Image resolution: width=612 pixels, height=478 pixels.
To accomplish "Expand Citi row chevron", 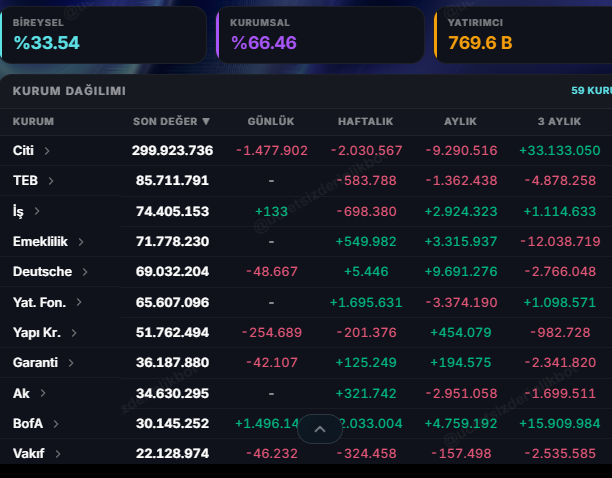I will [47, 151].
